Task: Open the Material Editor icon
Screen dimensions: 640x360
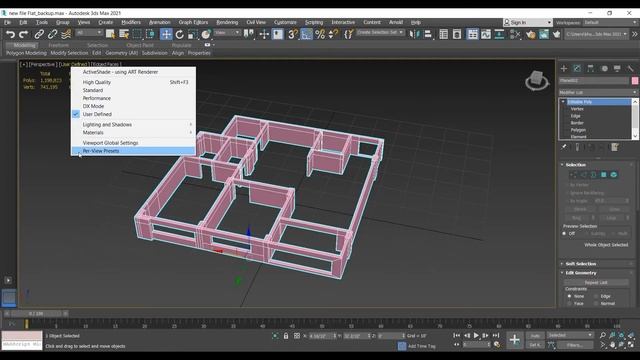Action: pyautogui.click(x=516, y=34)
